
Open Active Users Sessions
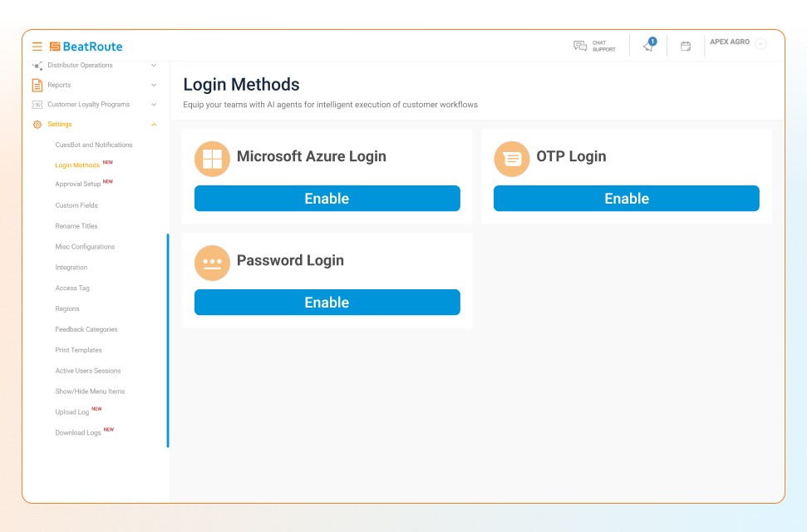tap(88, 370)
